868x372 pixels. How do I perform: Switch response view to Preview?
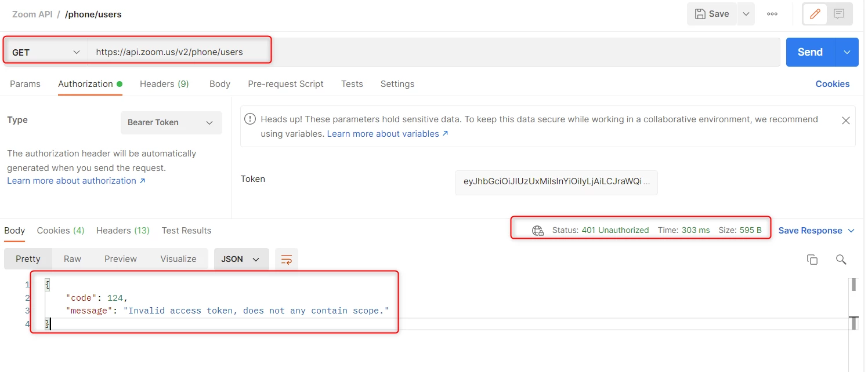click(121, 259)
